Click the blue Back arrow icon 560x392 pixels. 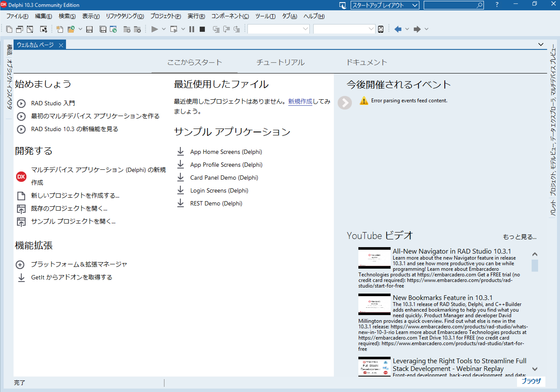click(x=398, y=29)
